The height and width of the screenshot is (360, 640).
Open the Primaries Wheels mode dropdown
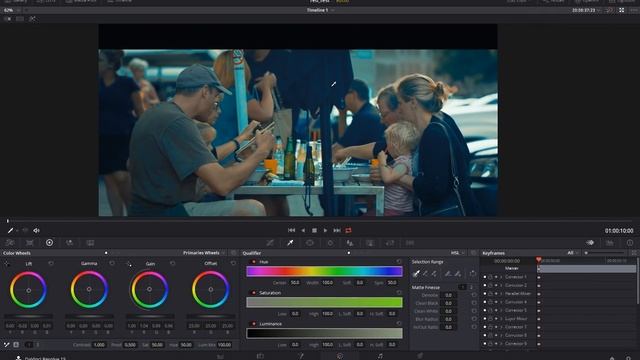click(x=204, y=253)
